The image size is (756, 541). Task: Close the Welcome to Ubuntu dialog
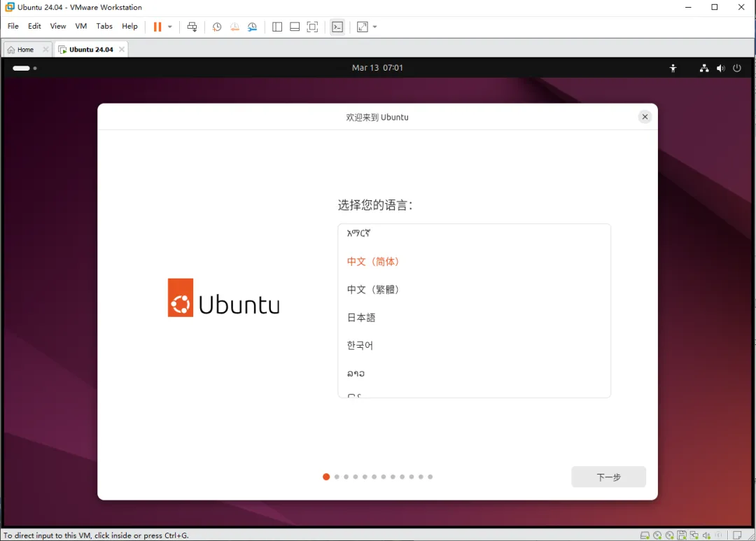[x=645, y=117]
